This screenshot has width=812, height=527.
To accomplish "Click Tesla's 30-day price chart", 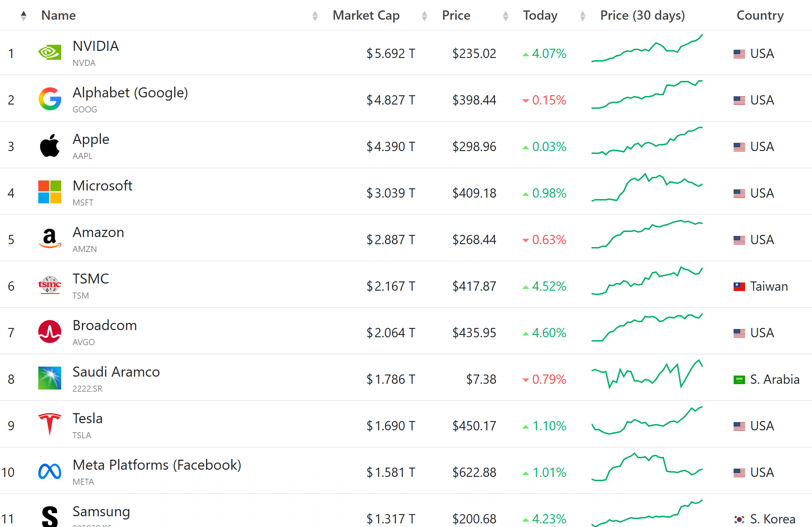I will coord(647,420).
